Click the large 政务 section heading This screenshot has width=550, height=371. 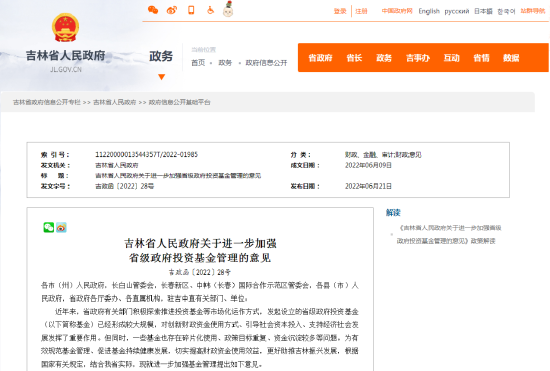pyautogui.click(x=161, y=56)
